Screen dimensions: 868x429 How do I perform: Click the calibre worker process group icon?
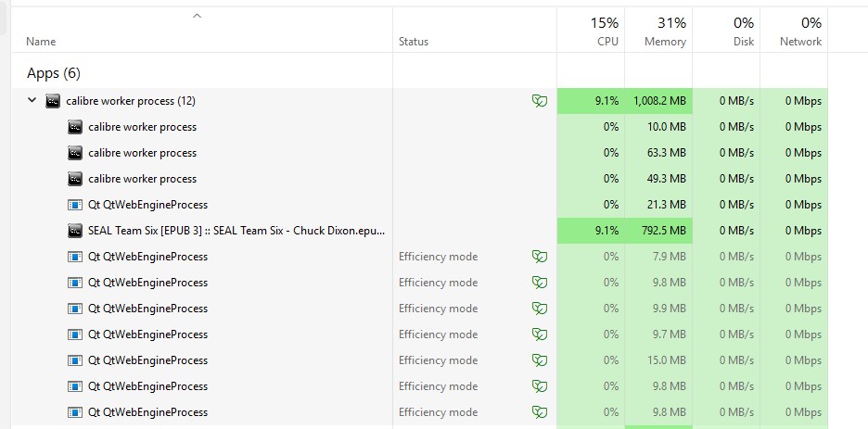(53, 101)
